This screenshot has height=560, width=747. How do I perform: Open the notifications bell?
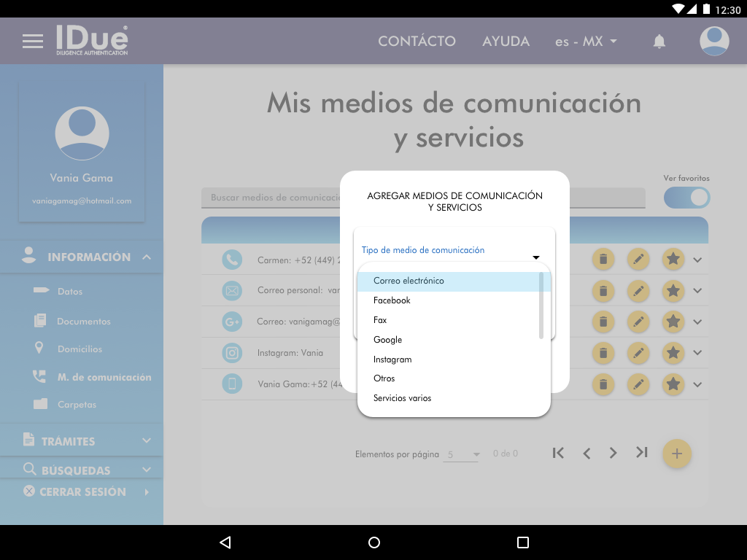tap(659, 42)
